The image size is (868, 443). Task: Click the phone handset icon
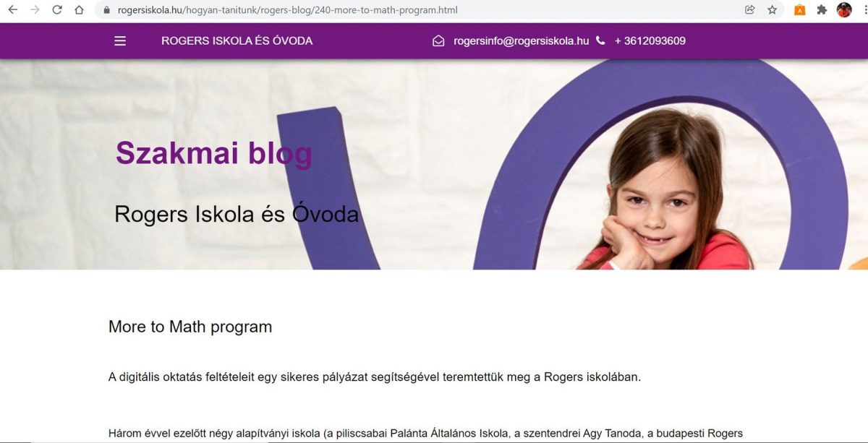coord(600,40)
